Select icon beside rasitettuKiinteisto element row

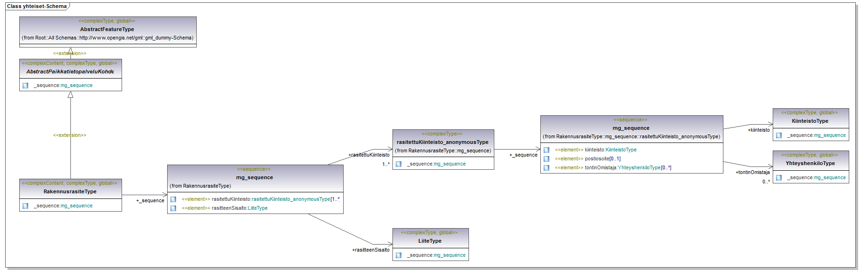[173, 199]
